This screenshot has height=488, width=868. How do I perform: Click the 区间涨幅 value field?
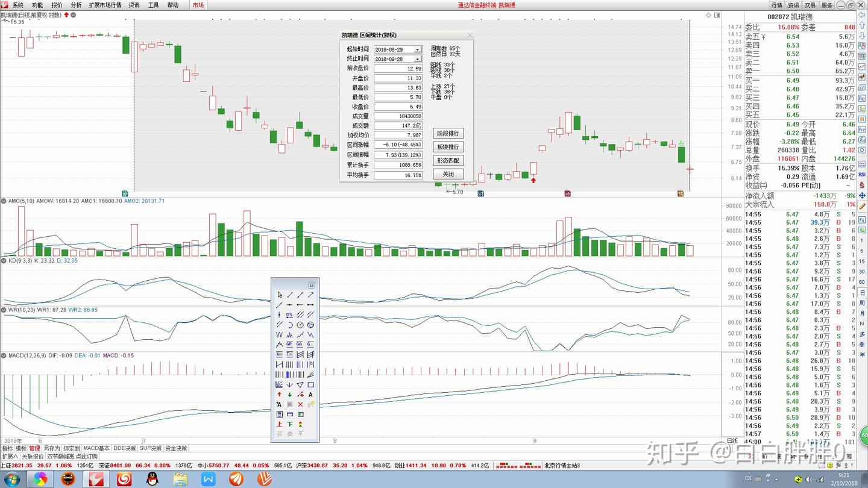click(x=398, y=145)
